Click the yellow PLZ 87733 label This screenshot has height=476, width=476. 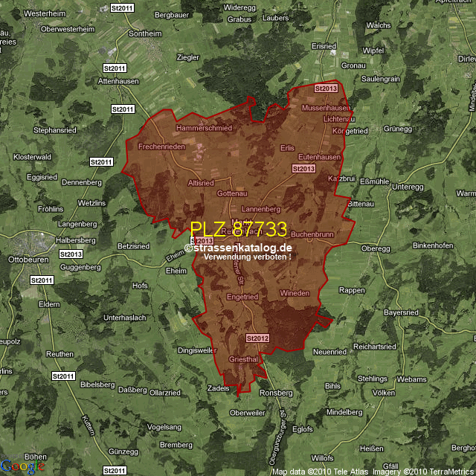[238, 229]
